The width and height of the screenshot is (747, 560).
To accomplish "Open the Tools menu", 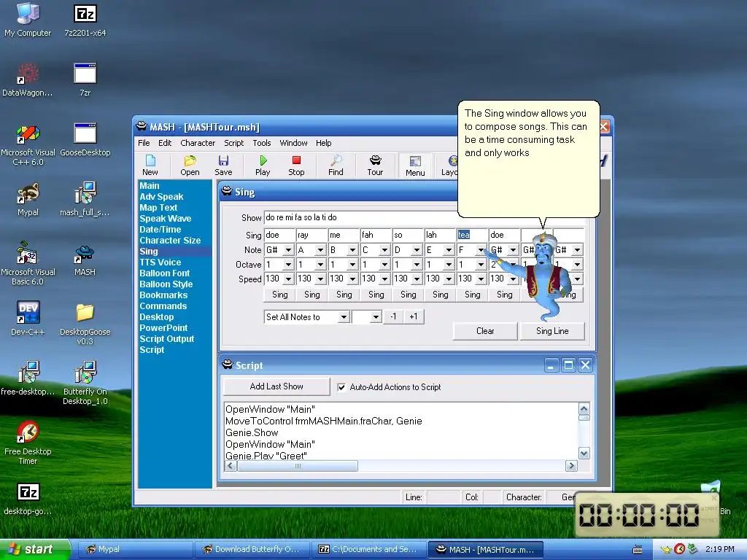I will pyautogui.click(x=262, y=143).
